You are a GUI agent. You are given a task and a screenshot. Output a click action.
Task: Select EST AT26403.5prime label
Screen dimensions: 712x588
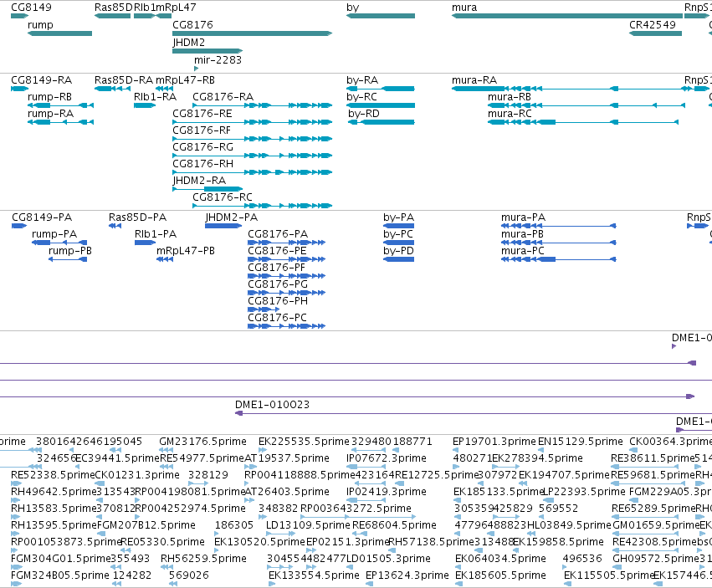(287, 492)
